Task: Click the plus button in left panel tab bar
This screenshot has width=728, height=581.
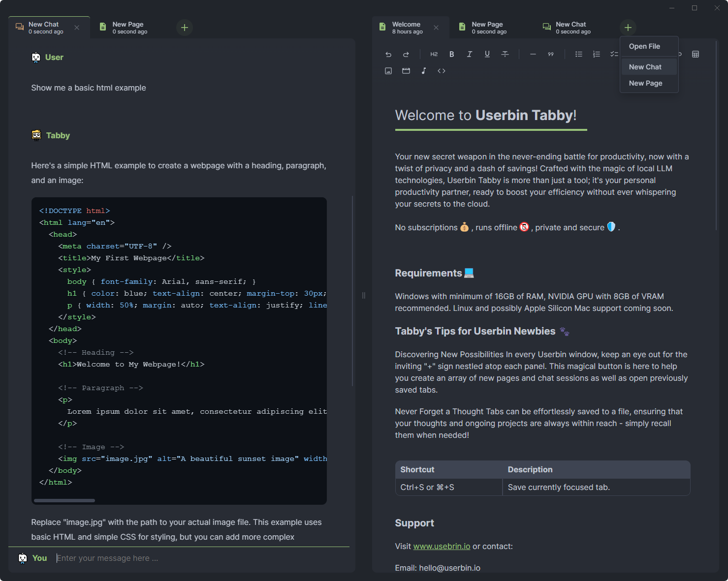Action: click(185, 28)
